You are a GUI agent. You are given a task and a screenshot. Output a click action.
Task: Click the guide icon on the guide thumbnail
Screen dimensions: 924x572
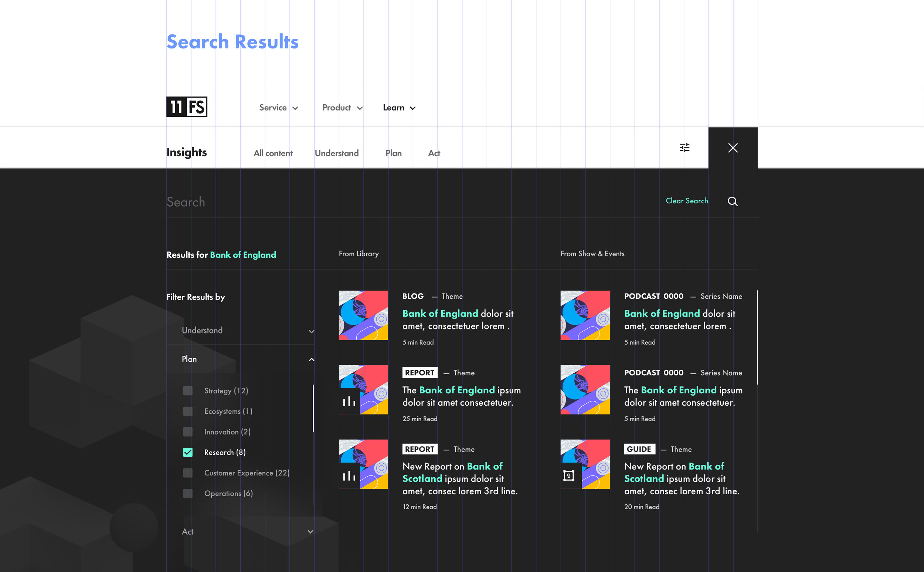coord(569,476)
